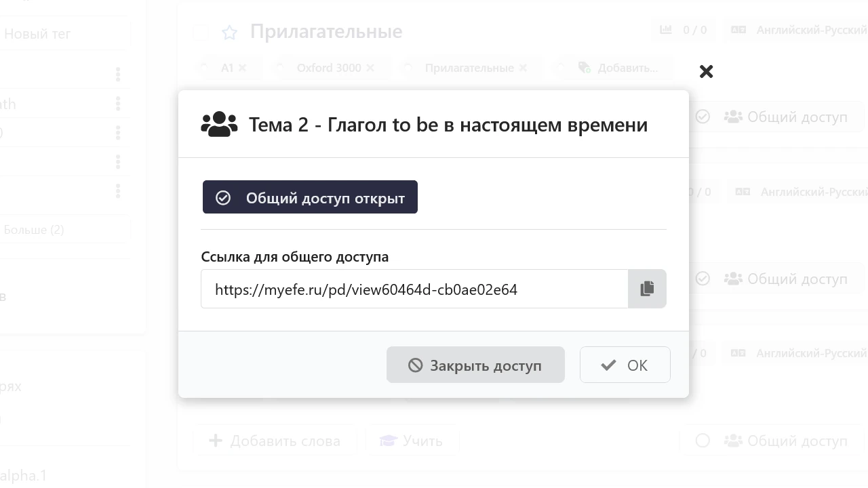Click the Добавить слова button
This screenshot has width=868, height=488.
(275, 441)
